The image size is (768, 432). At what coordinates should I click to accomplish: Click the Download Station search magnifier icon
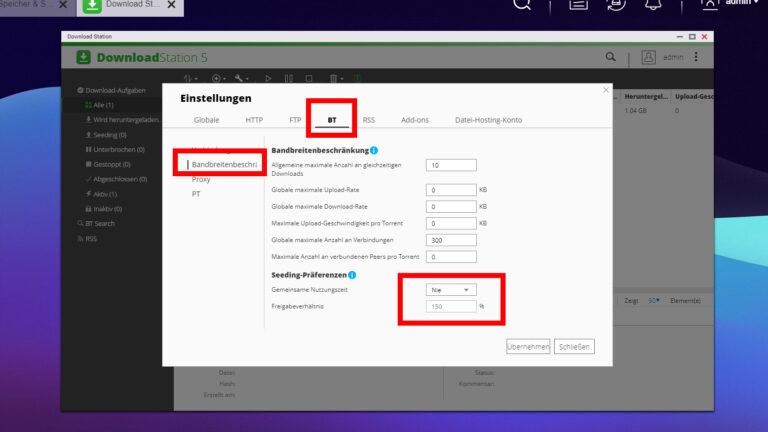point(610,57)
